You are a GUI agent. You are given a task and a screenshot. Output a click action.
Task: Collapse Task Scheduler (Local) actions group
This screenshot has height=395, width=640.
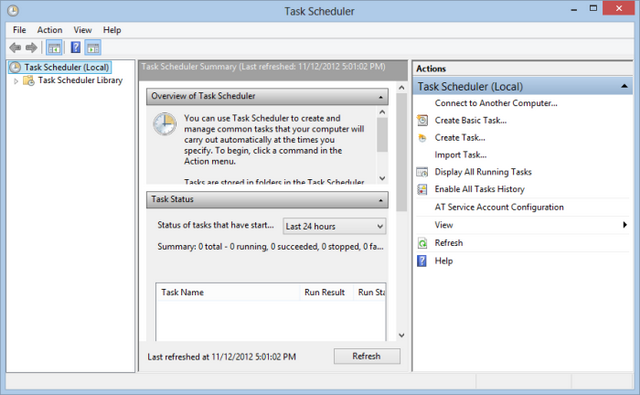[624, 86]
